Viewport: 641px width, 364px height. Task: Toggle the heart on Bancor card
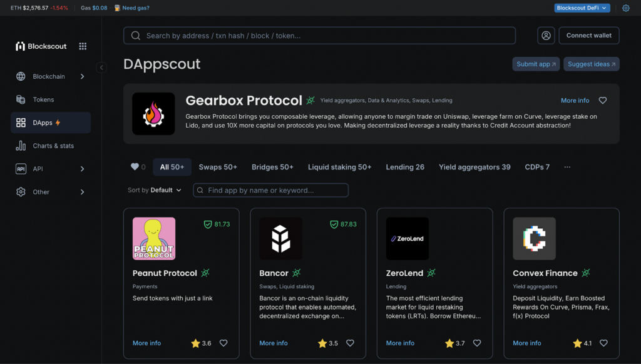[x=350, y=343]
